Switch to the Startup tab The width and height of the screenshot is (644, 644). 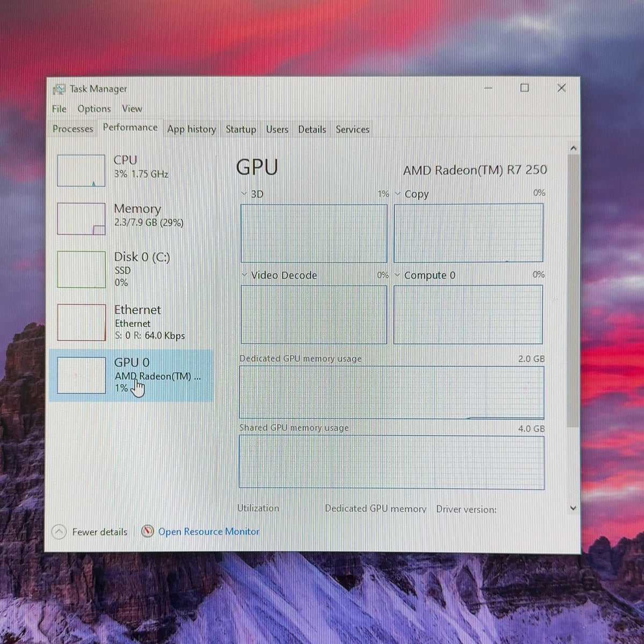[240, 129]
